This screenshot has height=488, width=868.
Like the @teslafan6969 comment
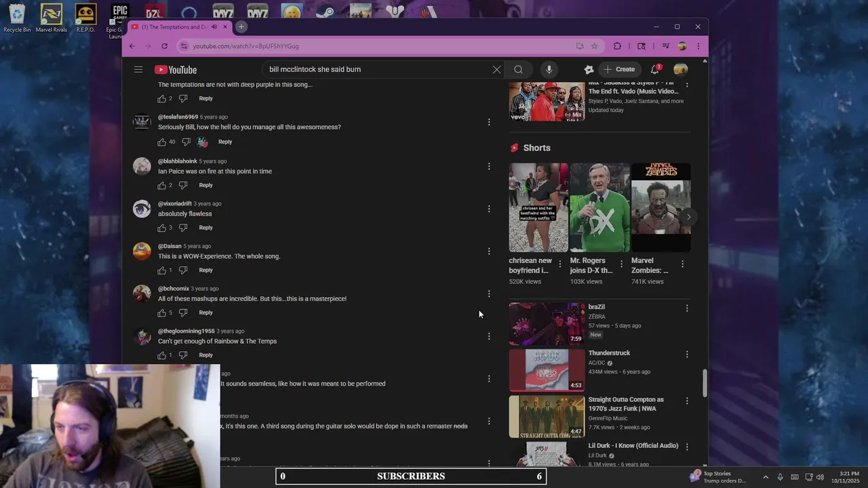coord(162,142)
